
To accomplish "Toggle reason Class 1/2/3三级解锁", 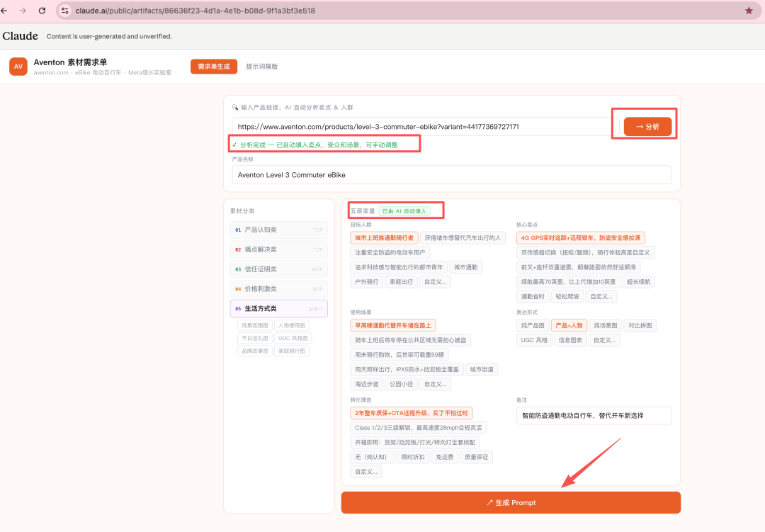I will (418, 428).
